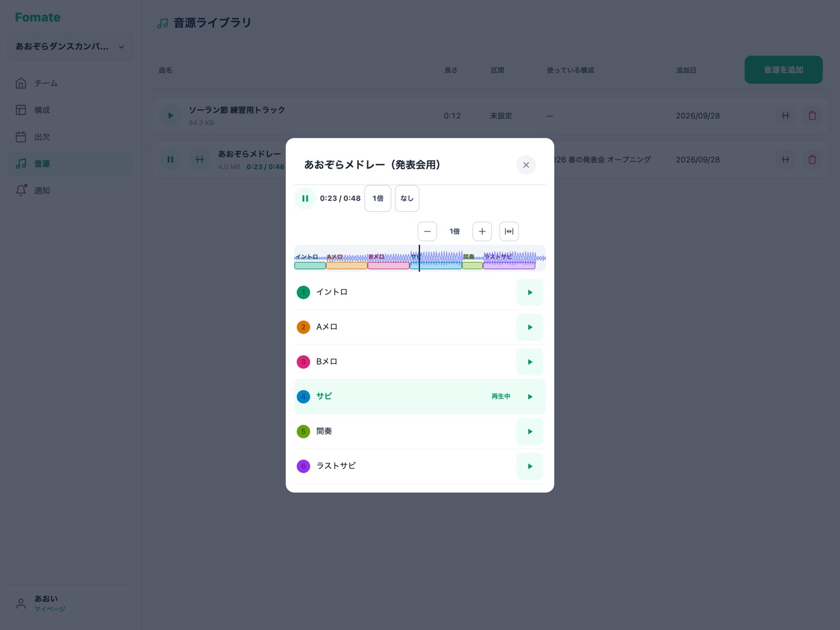Open the 出欠 sidebar item
The height and width of the screenshot is (630, 840).
(70, 137)
